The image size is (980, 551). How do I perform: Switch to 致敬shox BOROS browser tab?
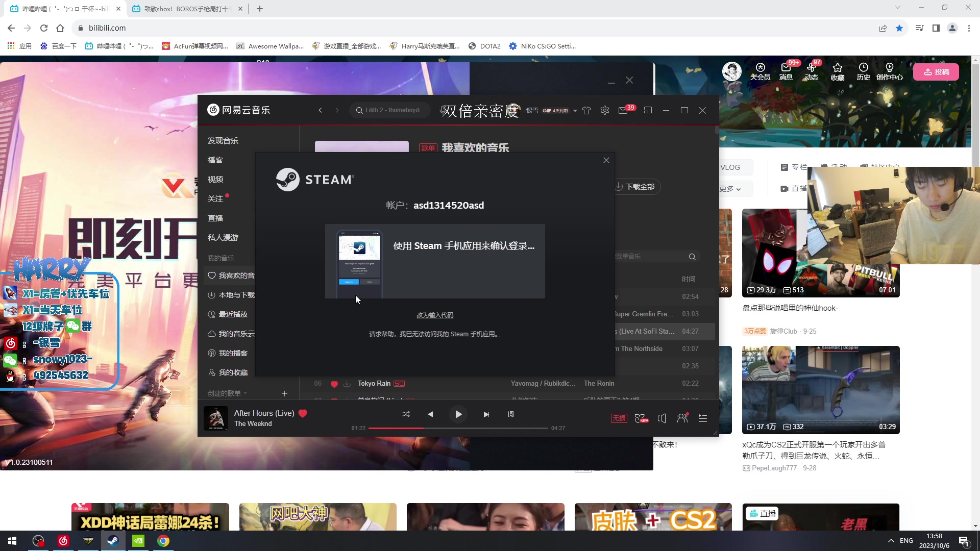(x=187, y=9)
